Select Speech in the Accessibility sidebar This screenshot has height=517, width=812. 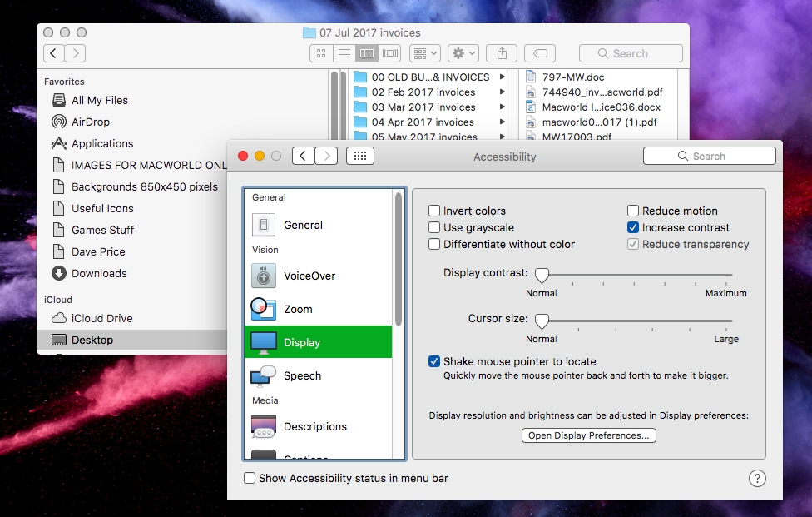coord(302,375)
